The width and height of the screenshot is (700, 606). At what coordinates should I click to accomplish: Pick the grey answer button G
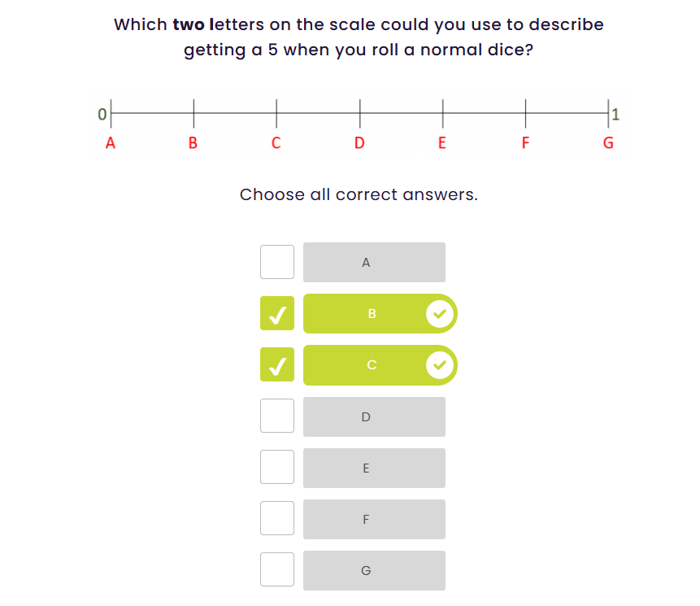click(x=374, y=570)
